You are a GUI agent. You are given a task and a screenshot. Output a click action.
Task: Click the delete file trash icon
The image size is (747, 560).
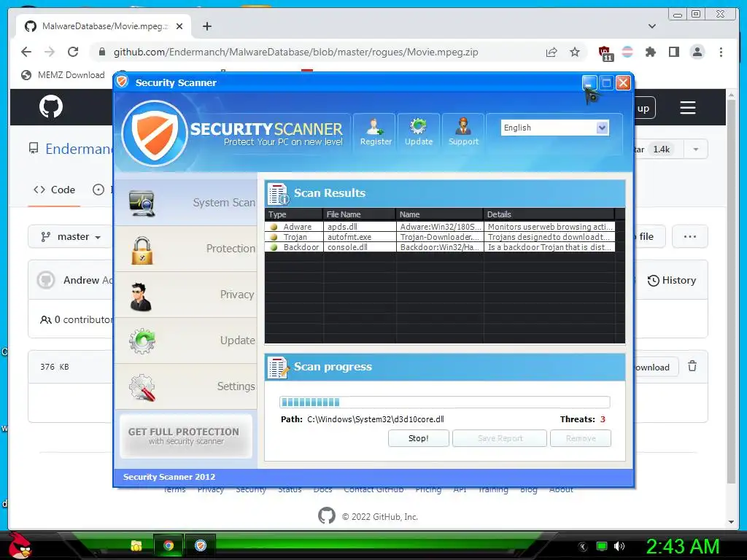pyautogui.click(x=692, y=366)
